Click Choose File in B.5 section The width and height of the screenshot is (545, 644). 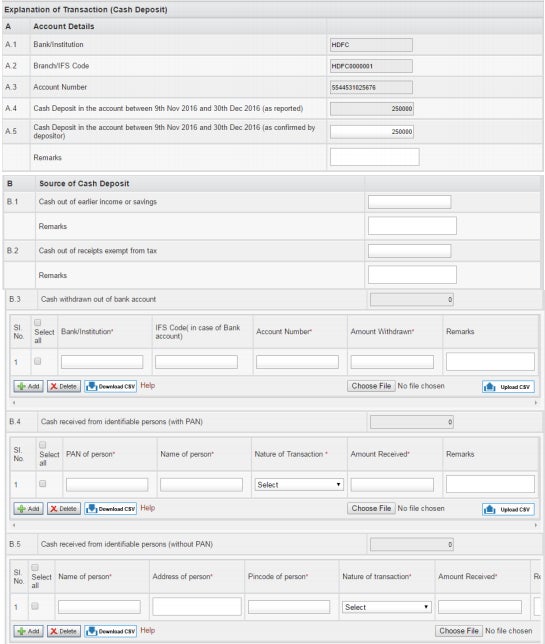click(x=459, y=631)
